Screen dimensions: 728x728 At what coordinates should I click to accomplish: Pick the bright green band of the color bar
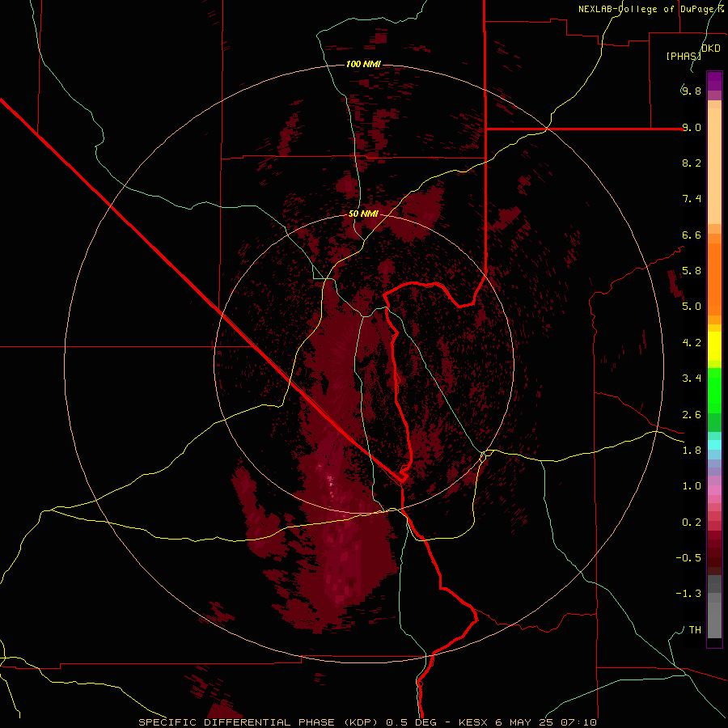714,390
